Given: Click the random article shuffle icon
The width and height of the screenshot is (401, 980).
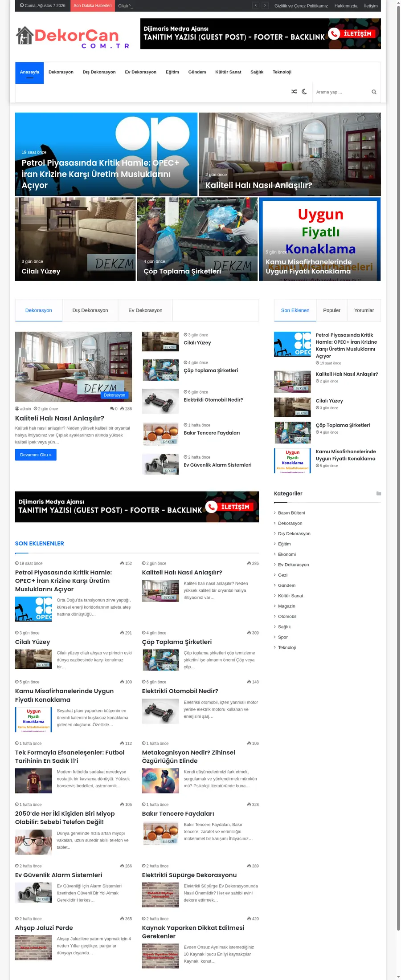Looking at the screenshot, I should (x=294, y=92).
